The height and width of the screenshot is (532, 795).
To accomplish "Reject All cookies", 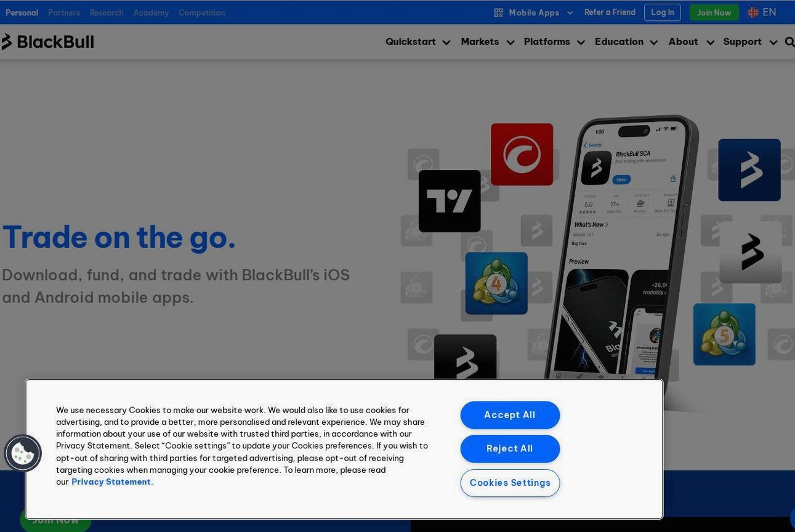I will point(510,449).
